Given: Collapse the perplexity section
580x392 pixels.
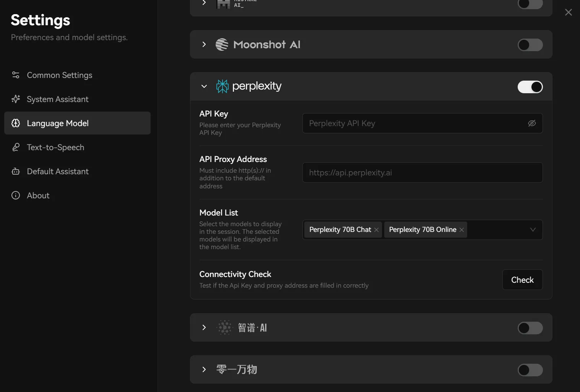Looking at the screenshot, I should click(x=204, y=86).
